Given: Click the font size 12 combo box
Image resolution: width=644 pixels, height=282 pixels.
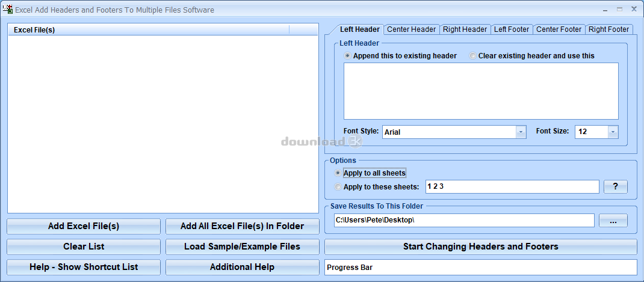Looking at the screenshot, I should pyautogui.click(x=596, y=132).
